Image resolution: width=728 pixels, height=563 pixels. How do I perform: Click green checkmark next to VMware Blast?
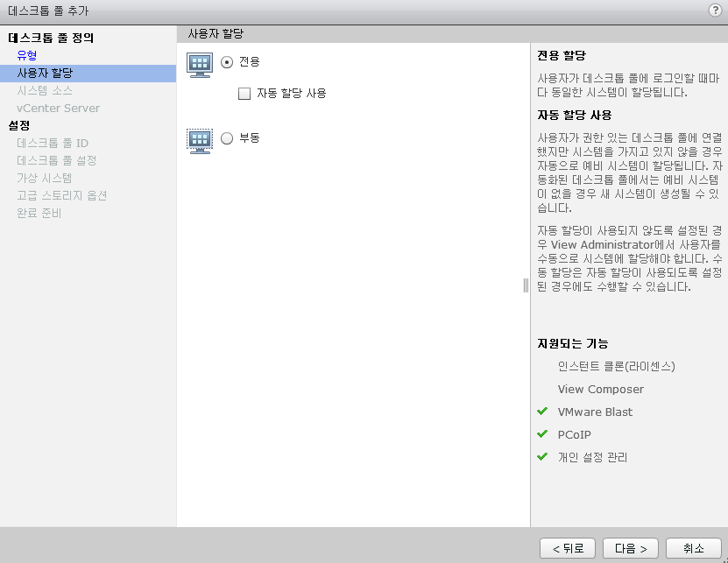542,412
